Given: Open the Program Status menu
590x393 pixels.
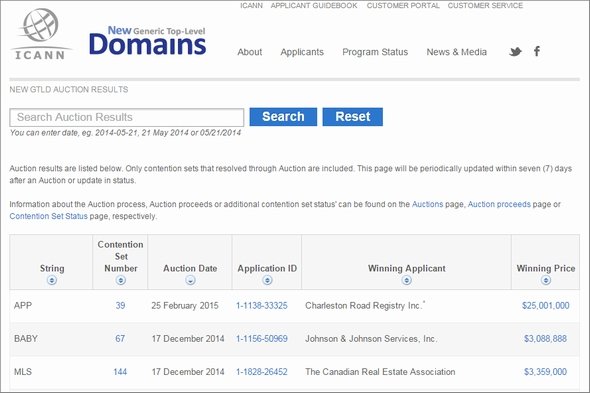Looking at the screenshot, I should [x=375, y=52].
